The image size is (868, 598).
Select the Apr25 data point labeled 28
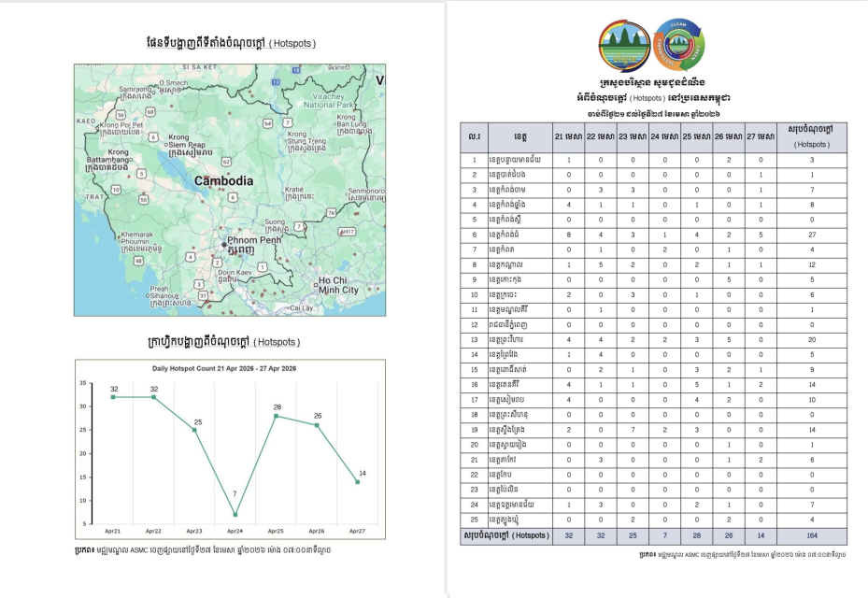point(277,416)
